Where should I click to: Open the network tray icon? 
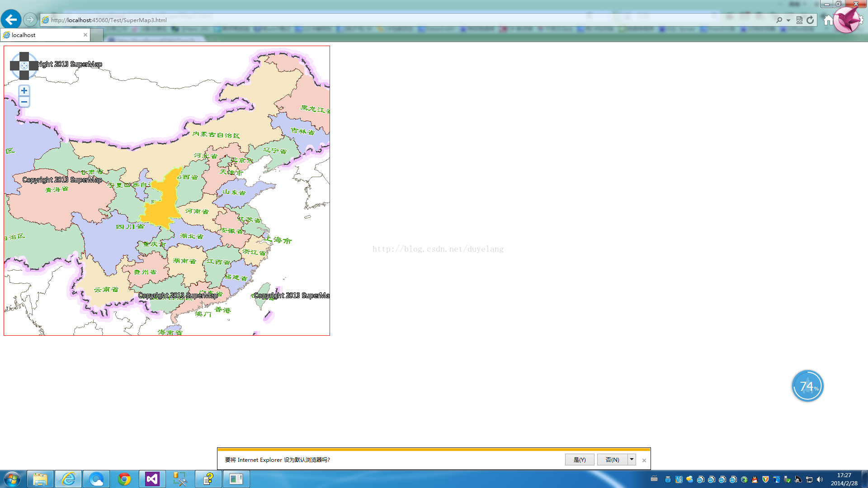(x=809, y=479)
